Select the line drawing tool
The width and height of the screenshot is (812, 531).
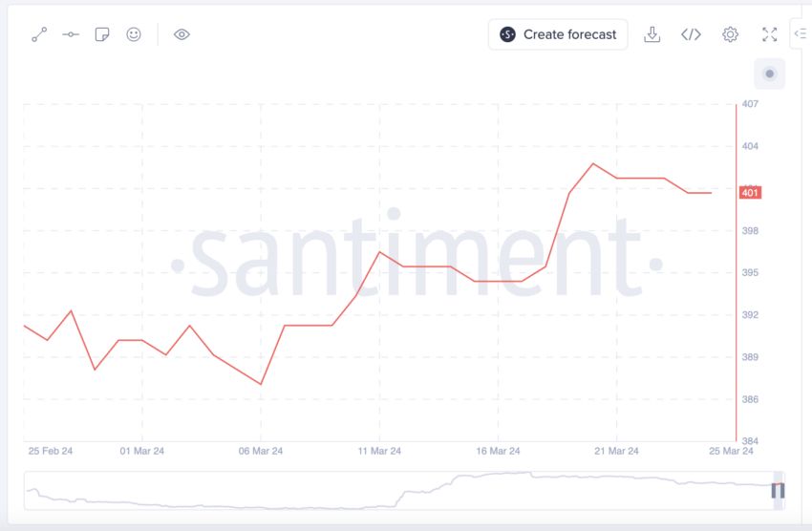click(x=39, y=34)
